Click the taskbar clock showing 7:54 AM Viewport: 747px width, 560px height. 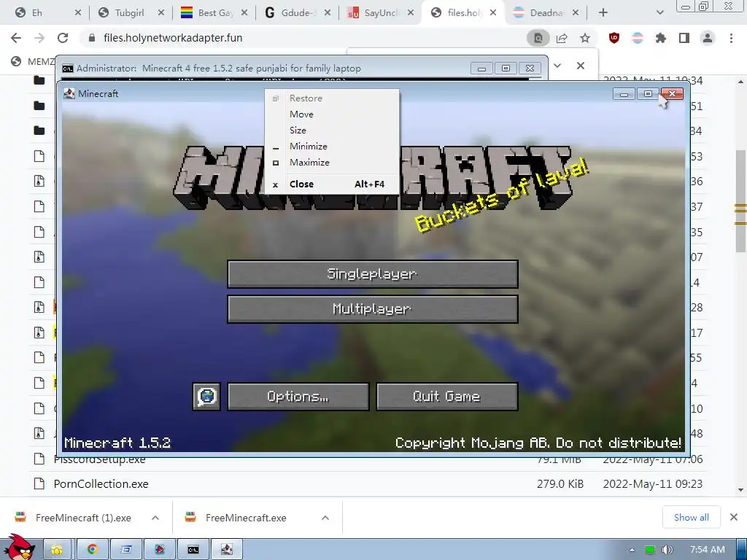coord(707,550)
